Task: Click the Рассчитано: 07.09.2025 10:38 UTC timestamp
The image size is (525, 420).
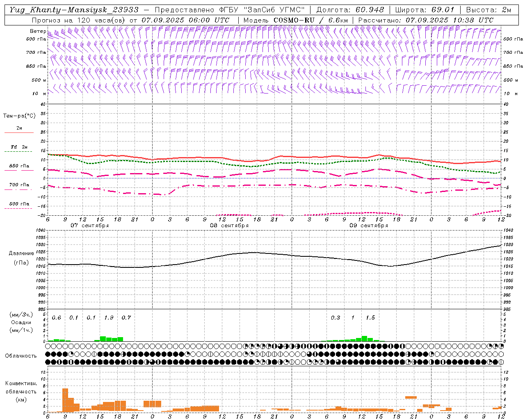Action: 426,20
